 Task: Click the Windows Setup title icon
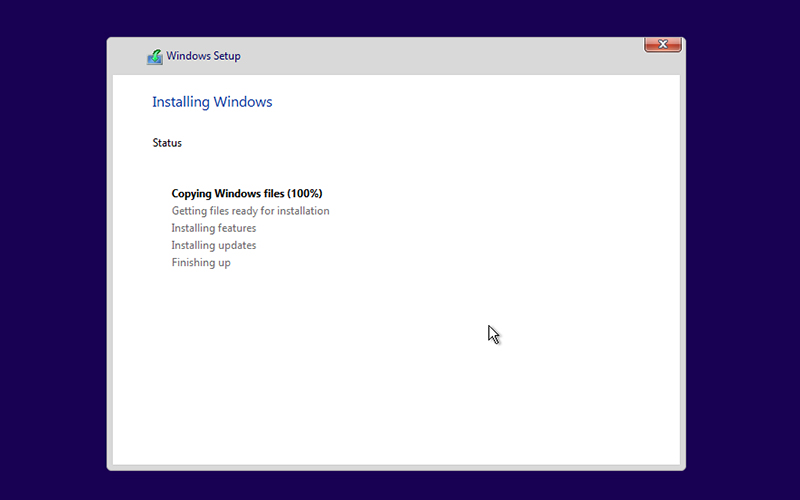[x=155, y=57]
